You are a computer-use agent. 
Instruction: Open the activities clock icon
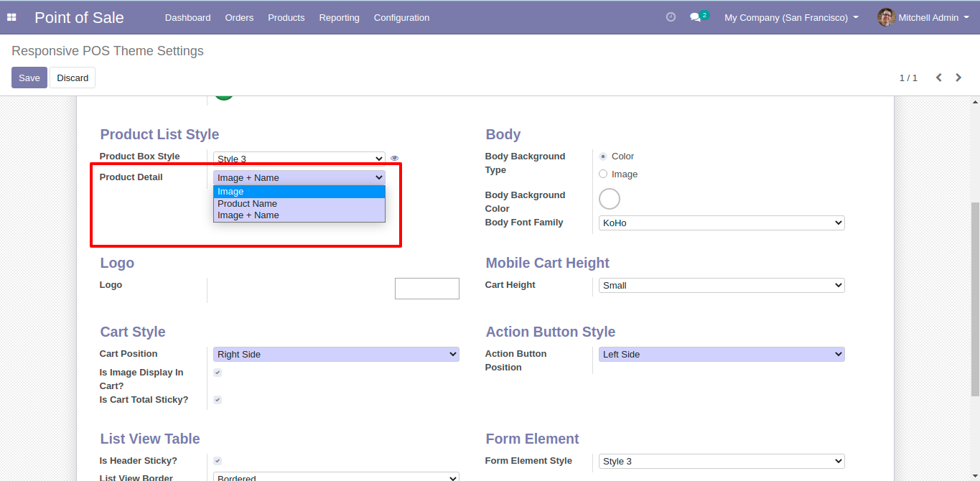tap(671, 17)
